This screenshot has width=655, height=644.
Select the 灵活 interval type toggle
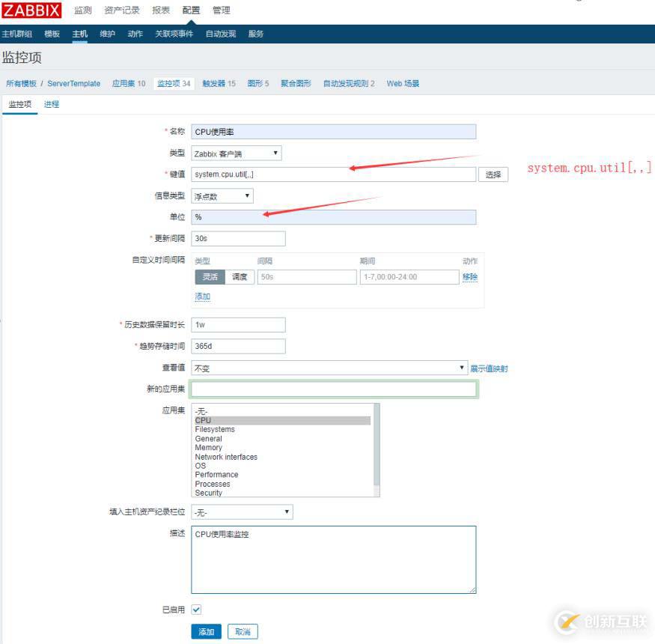210,277
